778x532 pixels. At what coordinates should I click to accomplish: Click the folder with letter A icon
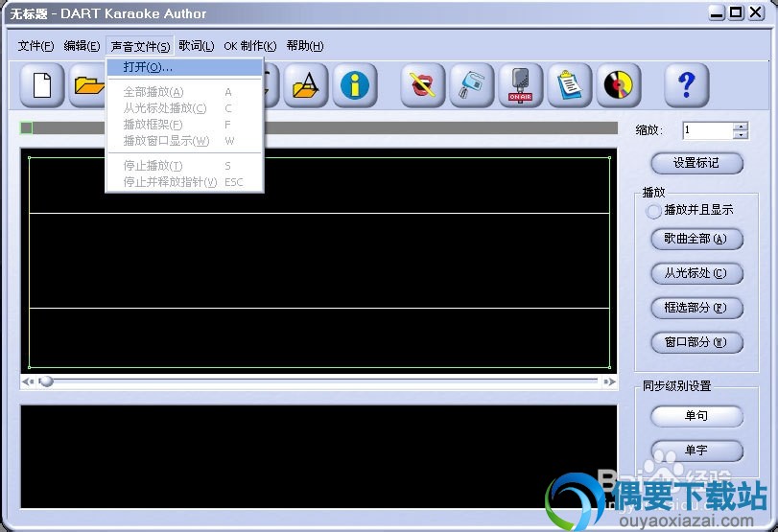(x=306, y=84)
